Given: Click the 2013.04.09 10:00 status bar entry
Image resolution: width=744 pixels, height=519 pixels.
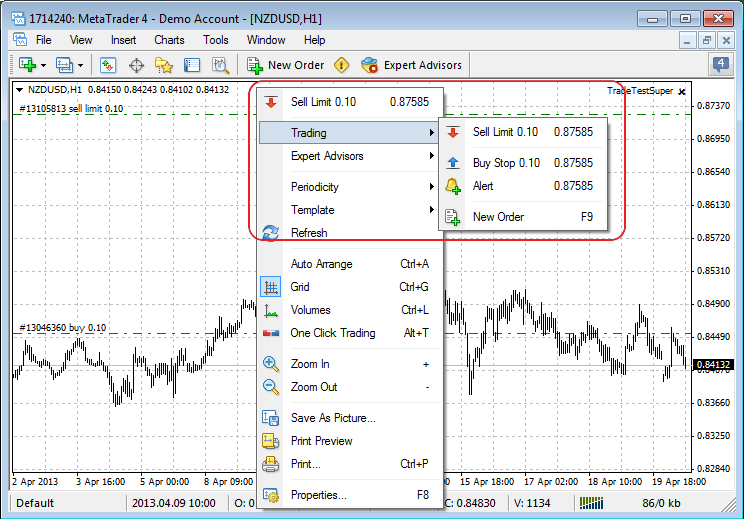Looking at the screenshot, I should tap(174, 503).
